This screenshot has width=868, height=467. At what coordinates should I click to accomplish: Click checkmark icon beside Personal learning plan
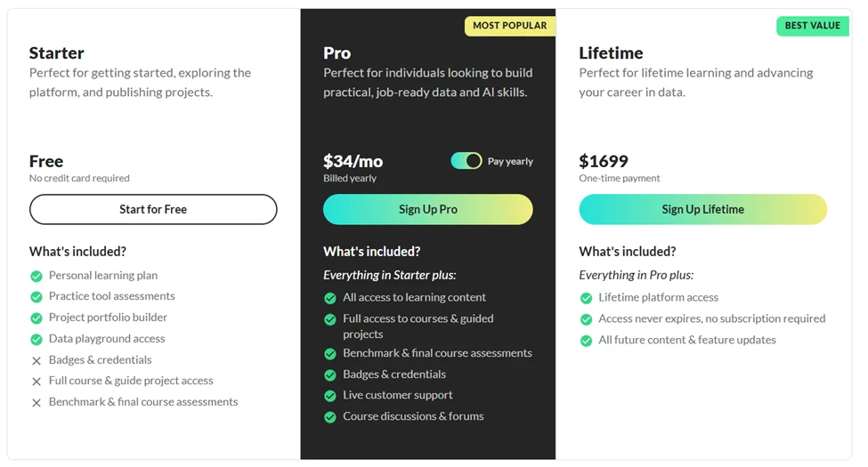pyautogui.click(x=37, y=276)
